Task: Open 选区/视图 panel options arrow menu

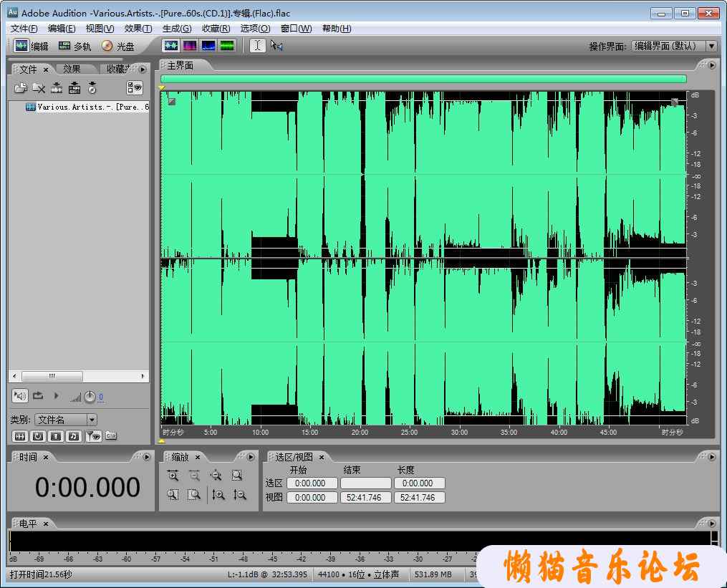Action: coord(712,457)
